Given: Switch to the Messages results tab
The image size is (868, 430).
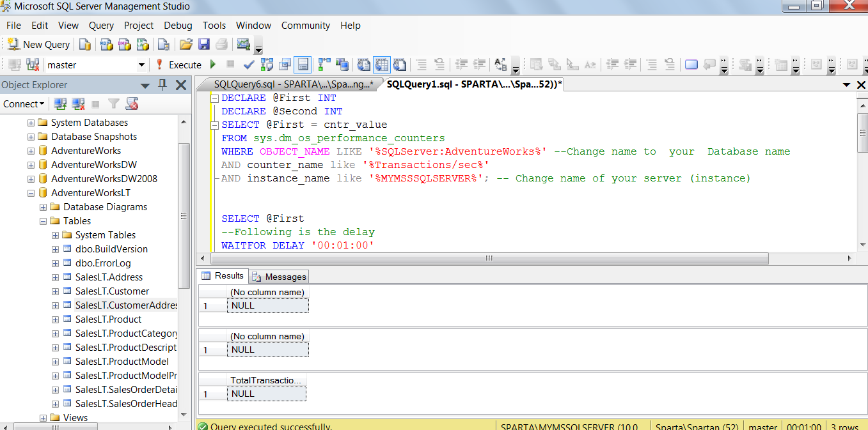Looking at the screenshot, I should (280, 277).
